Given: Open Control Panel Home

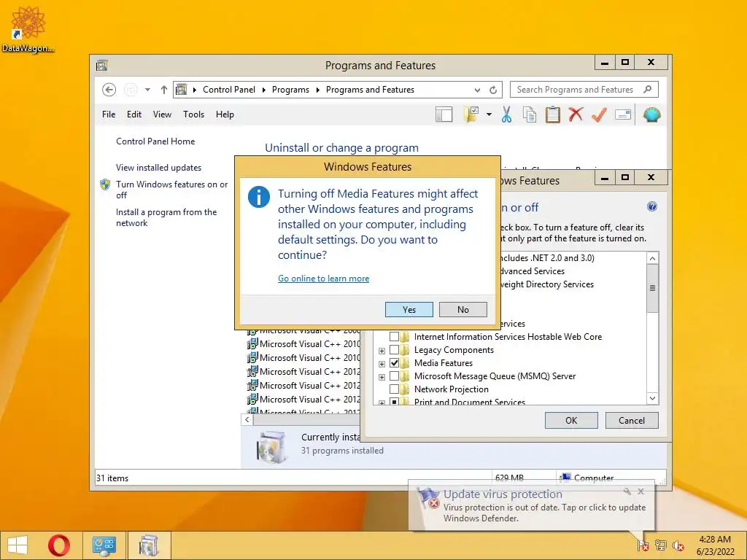Looking at the screenshot, I should (x=155, y=141).
